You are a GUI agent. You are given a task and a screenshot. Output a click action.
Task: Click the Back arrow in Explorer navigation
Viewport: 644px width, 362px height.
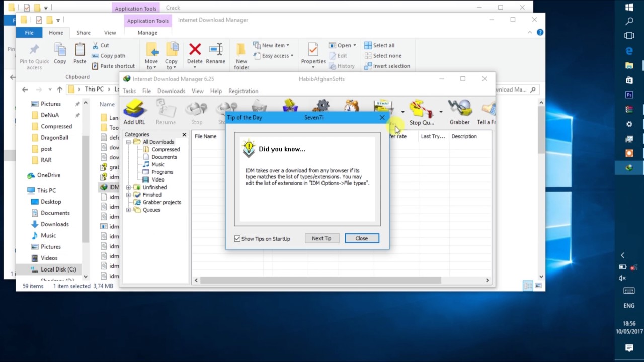coord(25,89)
